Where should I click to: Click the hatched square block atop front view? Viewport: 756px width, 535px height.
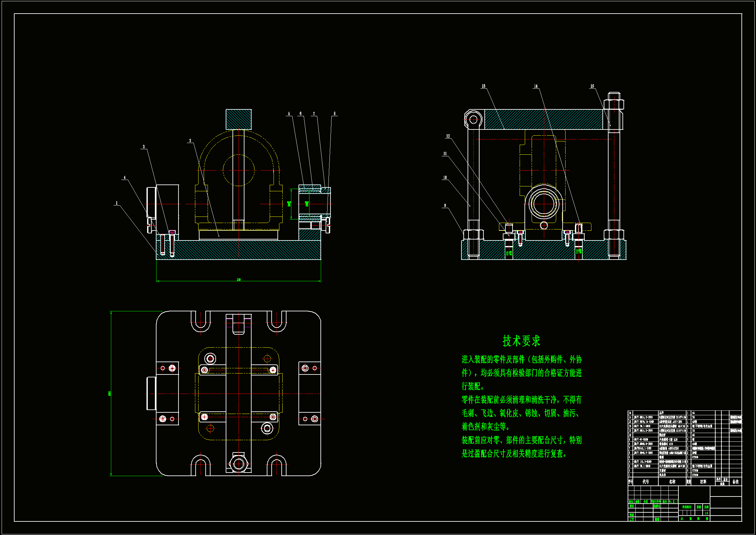pos(238,119)
